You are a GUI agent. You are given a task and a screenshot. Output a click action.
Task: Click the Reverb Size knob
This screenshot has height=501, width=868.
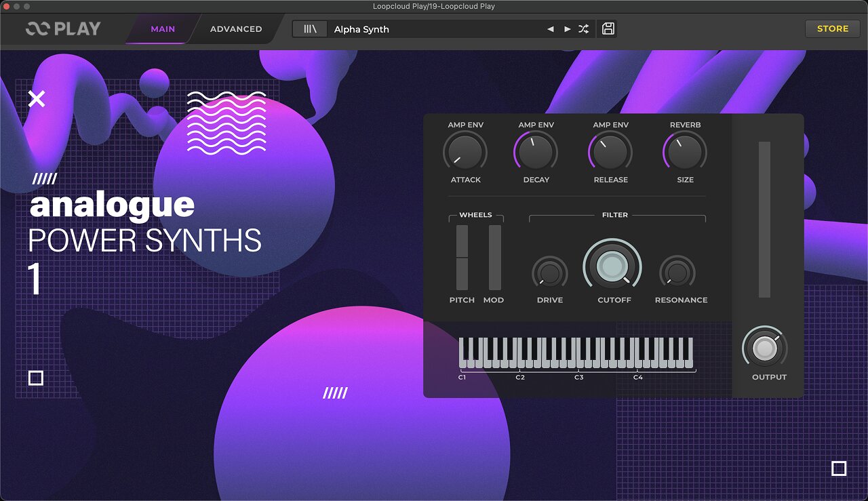(685, 152)
